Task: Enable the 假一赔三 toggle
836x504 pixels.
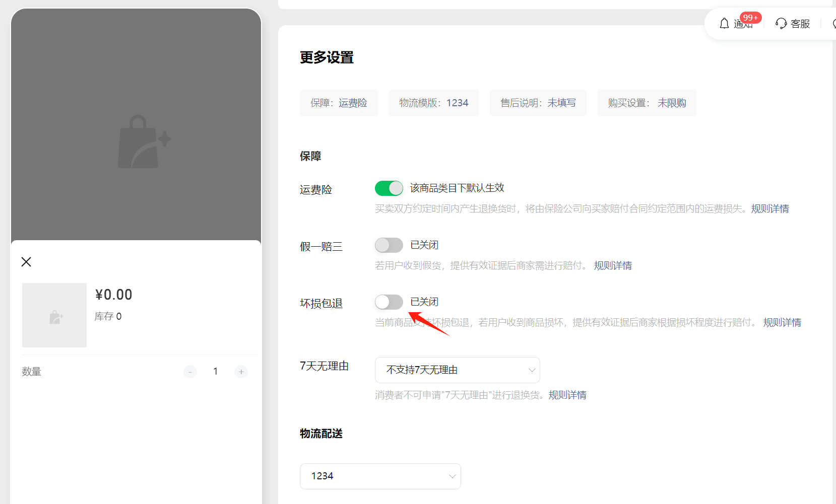Action: [x=389, y=245]
